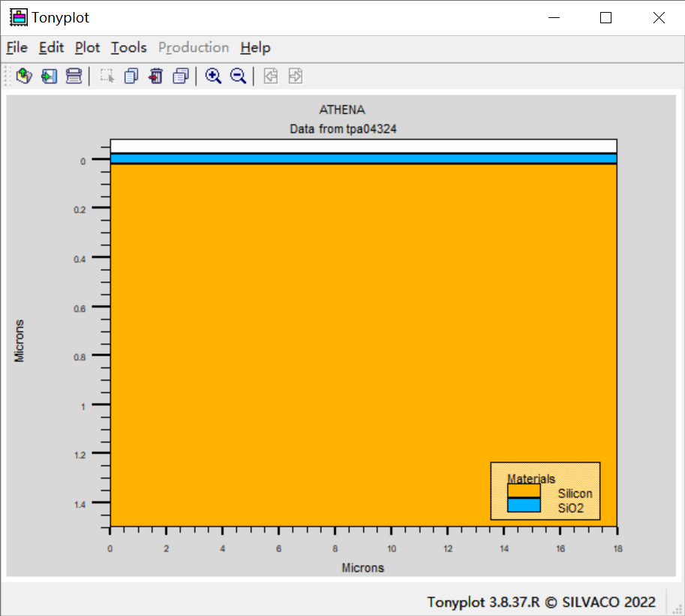The width and height of the screenshot is (685, 616).
Task: Open the Plot menu
Action: click(x=87, y=47)
